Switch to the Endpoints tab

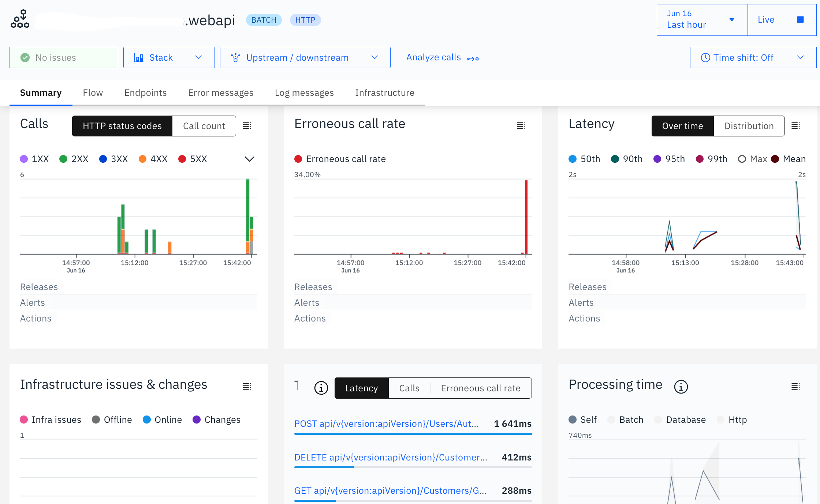coord(145,93)
